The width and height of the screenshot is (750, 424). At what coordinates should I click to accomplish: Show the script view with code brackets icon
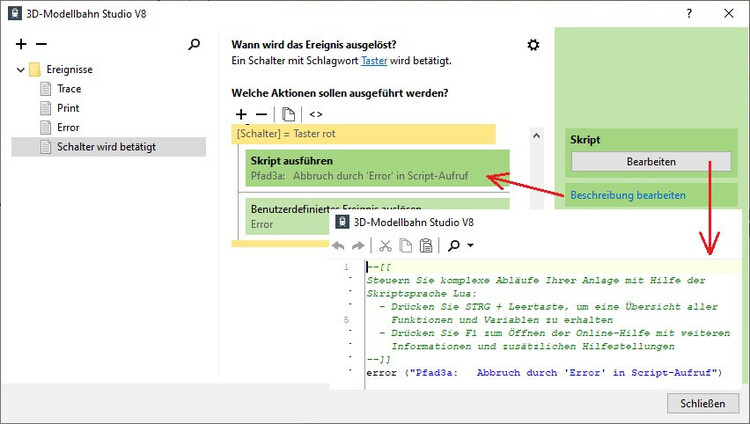coord(316,114)
